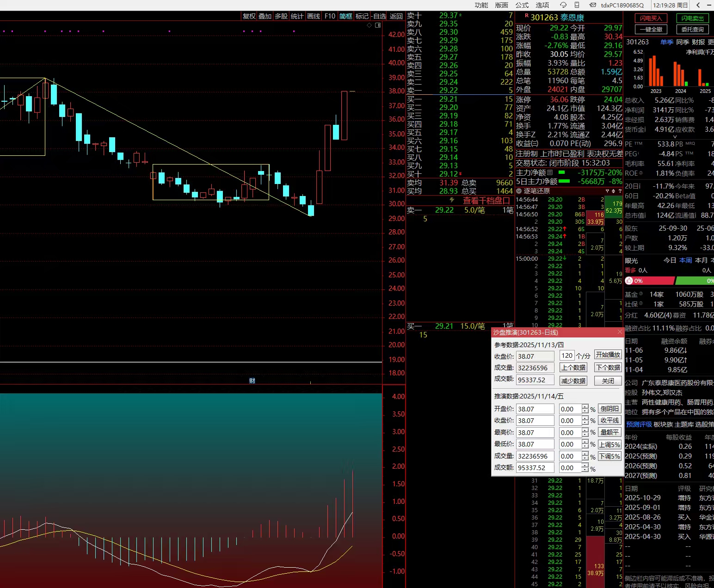Switch to the 同季 financial tab
This screenshot has height=588, width=714.
(x=683, y=42)
